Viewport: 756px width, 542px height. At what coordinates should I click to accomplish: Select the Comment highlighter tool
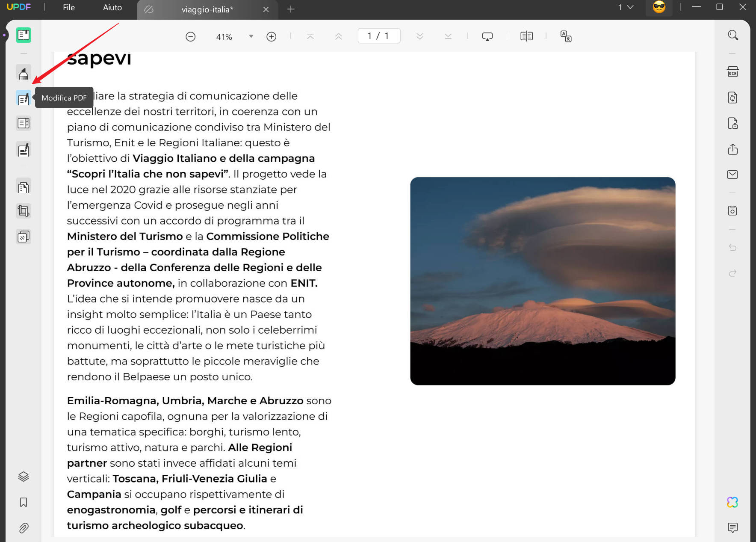(x=24, y=73)
